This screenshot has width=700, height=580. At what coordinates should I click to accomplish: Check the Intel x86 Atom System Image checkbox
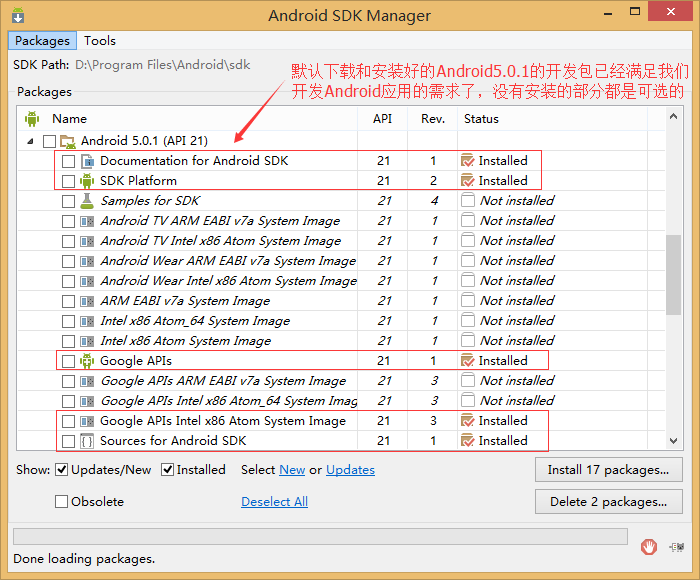click(68, 342)
